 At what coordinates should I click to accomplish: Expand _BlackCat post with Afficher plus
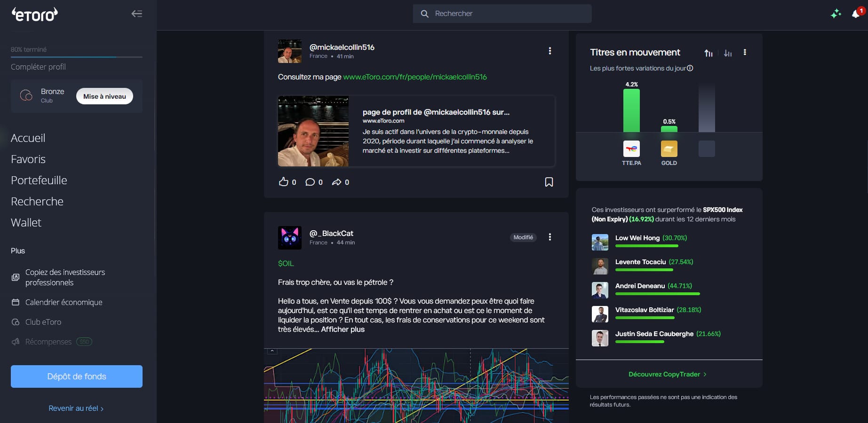342,329
